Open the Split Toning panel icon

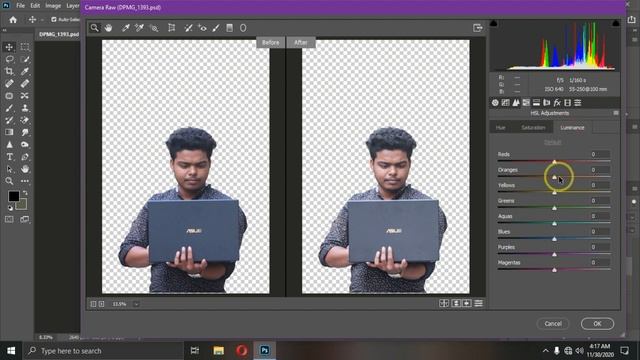coord(536,102)
